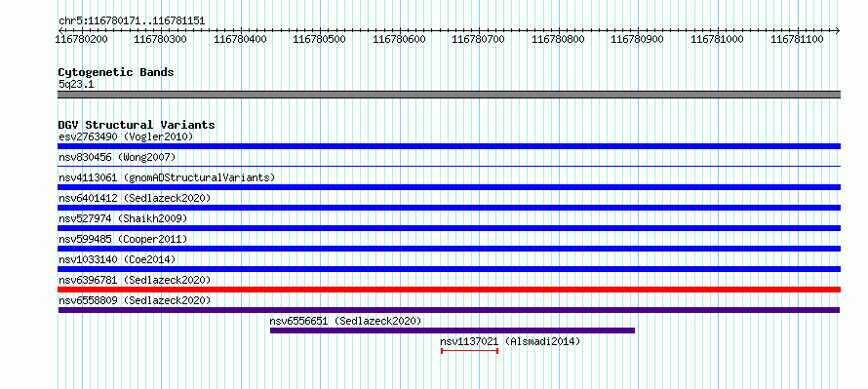Screen dimensions: 868x389
Task: Click ruler position 116780400
Action: (240, 39)
